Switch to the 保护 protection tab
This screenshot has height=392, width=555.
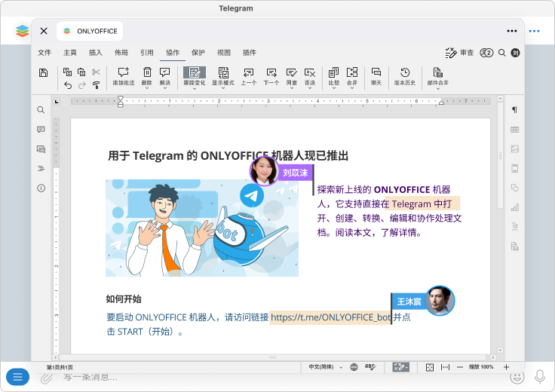click(x=198, y=53)
